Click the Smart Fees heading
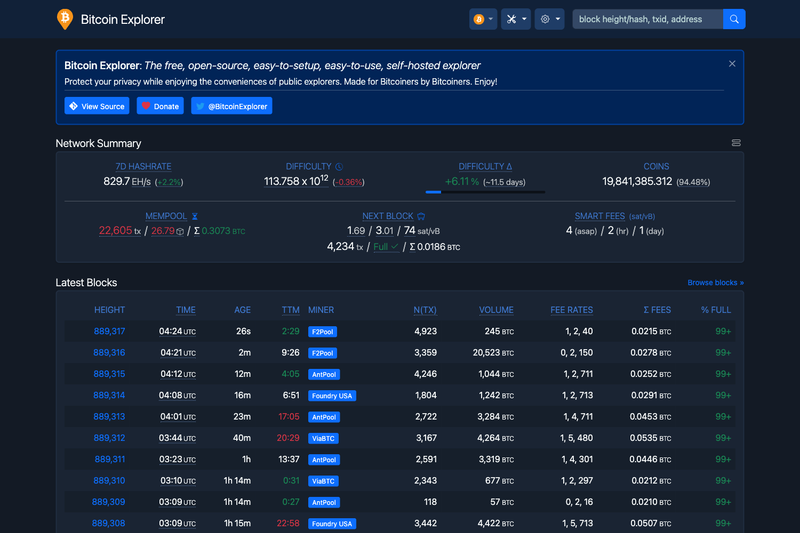The width and height of the screenshot is (800, 533). (599, 216)
